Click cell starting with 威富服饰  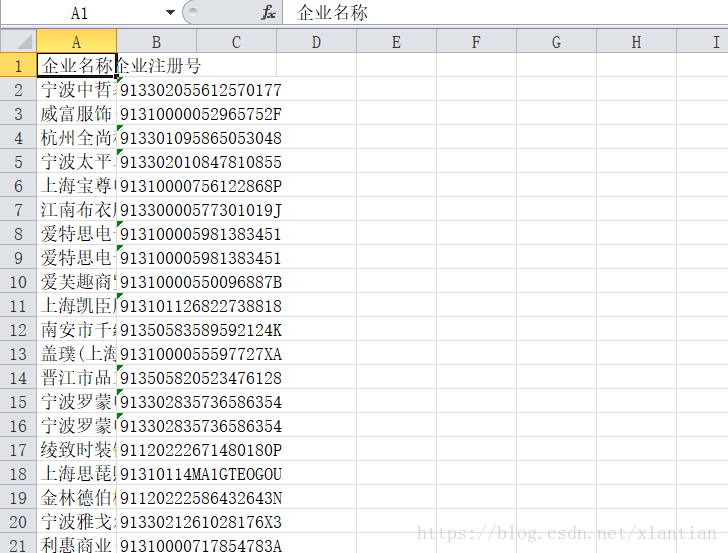click(77, 114)
